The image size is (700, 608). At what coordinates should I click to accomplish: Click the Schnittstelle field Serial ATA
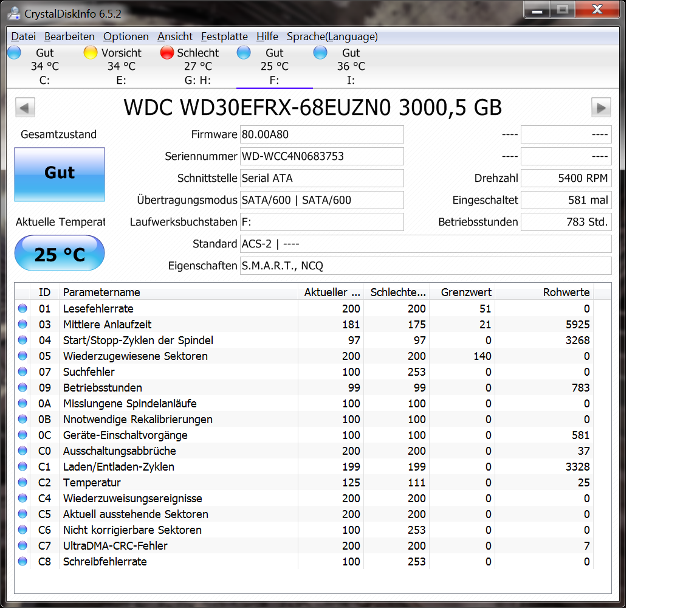[x=322, y=178]
